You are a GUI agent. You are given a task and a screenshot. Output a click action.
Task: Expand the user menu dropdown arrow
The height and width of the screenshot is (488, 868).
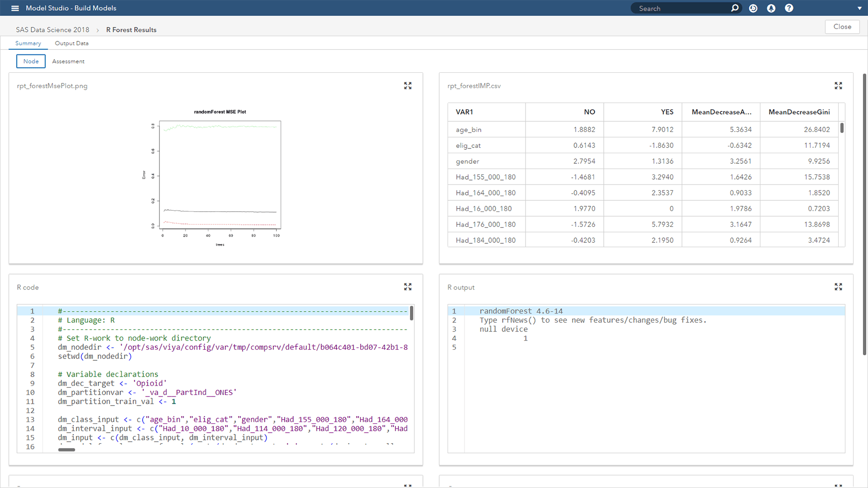tap(859, 8)
